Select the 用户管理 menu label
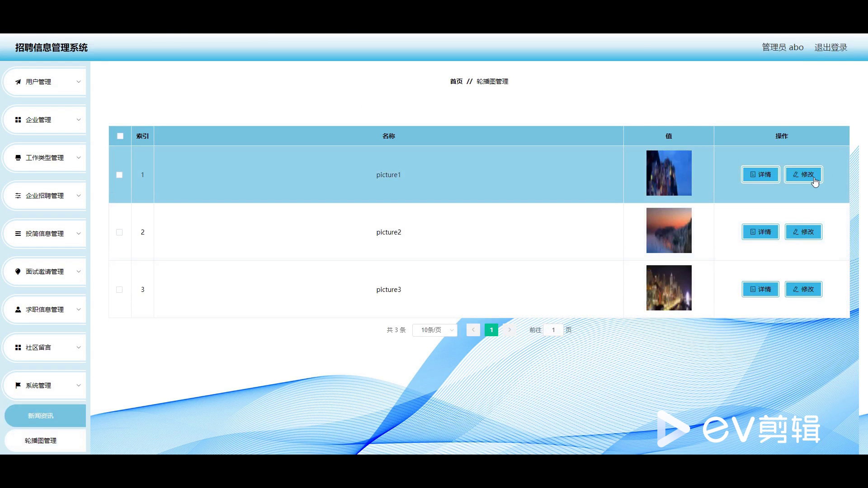This screenshot has width=868, height=488. click(x=38, y=82)
